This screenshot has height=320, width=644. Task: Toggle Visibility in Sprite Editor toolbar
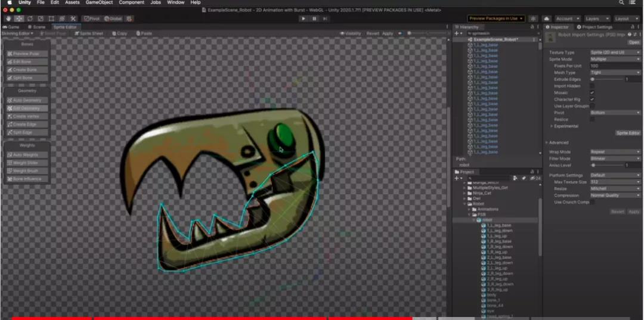coord(351,33)
